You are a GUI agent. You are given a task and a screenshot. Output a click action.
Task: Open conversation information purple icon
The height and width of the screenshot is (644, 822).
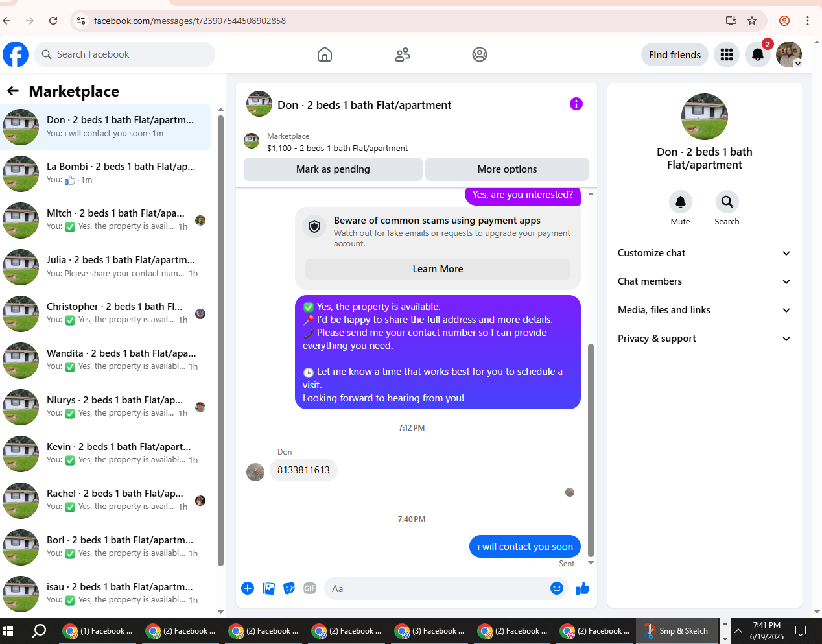[576, 104]
